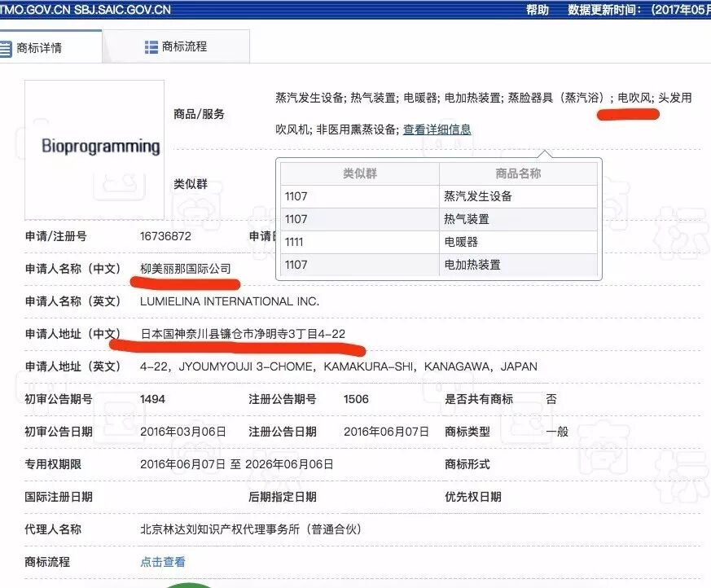The image size is (711, 588).
Task: Select 蒸汽发生设备 row in popup table
Action: (439, 196)
